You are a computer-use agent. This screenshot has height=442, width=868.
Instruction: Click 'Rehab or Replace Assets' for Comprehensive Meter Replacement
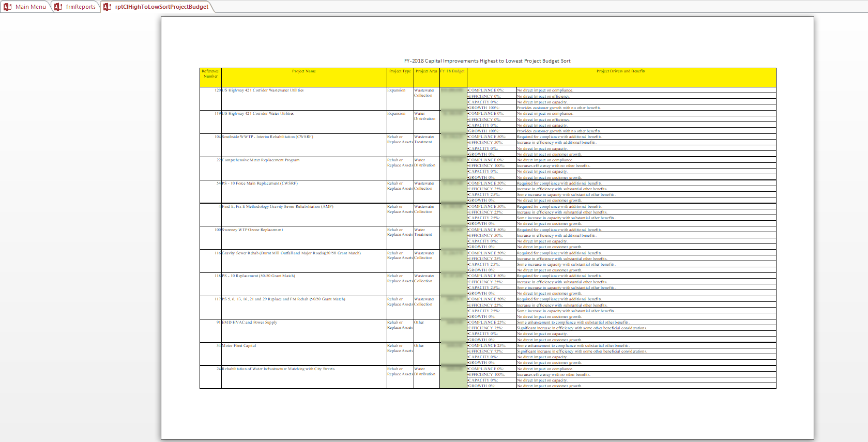click(400, 163)
